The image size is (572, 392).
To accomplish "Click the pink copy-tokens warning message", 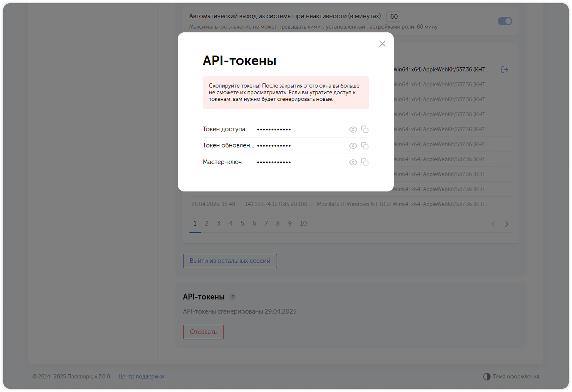I will tap(286, 93).
